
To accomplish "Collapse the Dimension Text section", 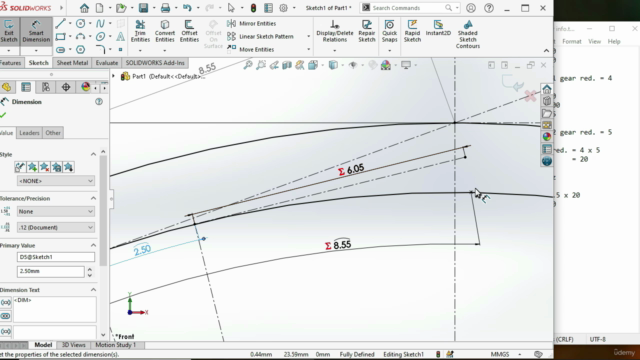I will [x=93, y=290].
